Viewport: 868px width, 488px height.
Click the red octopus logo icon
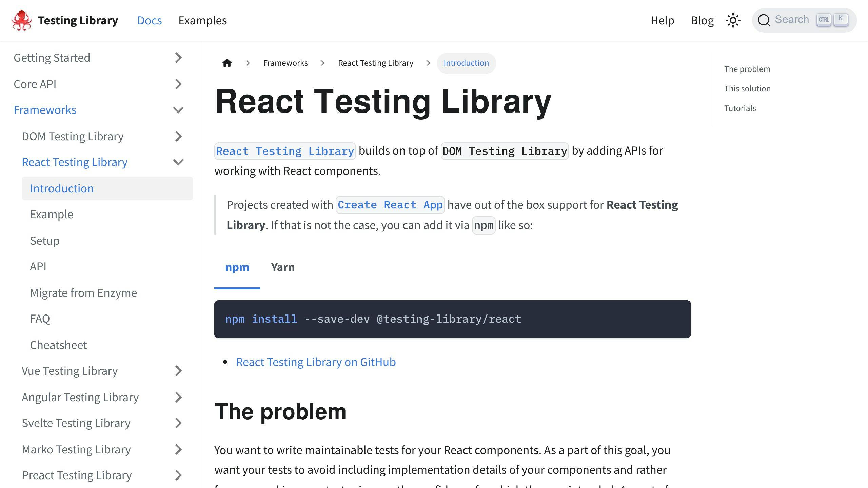pyautogui.click(x=22, y=20)
